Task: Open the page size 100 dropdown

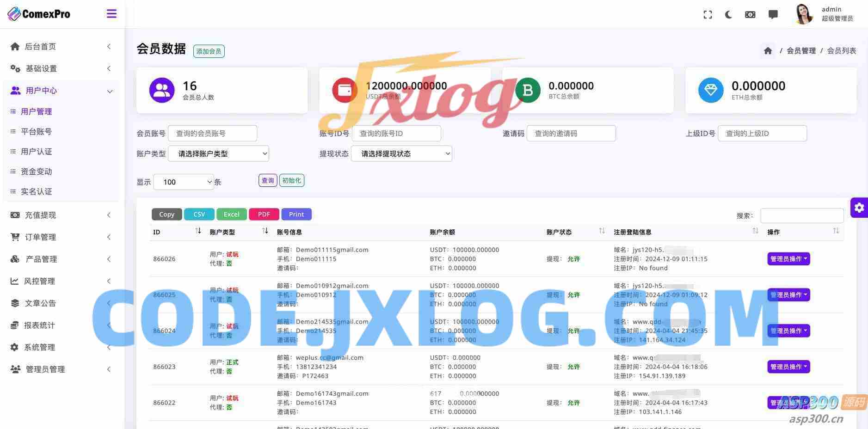Action: click(184, 182)
